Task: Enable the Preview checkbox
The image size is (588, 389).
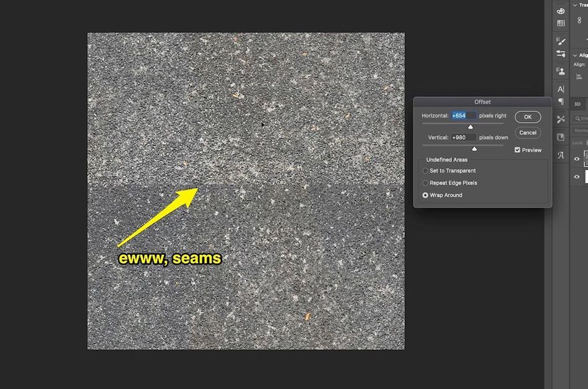Action: [x=517, y=150]
